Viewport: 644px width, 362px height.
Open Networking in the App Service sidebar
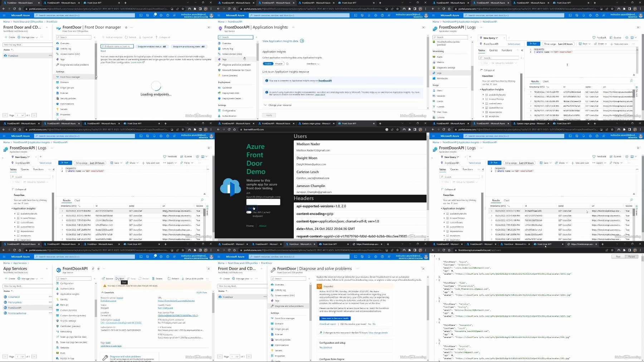pos(66,332)
